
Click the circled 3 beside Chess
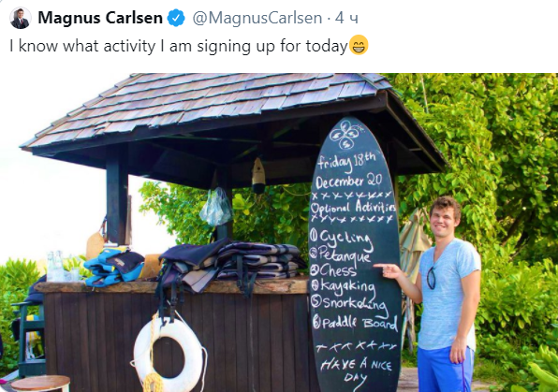(x=314, y=271)
